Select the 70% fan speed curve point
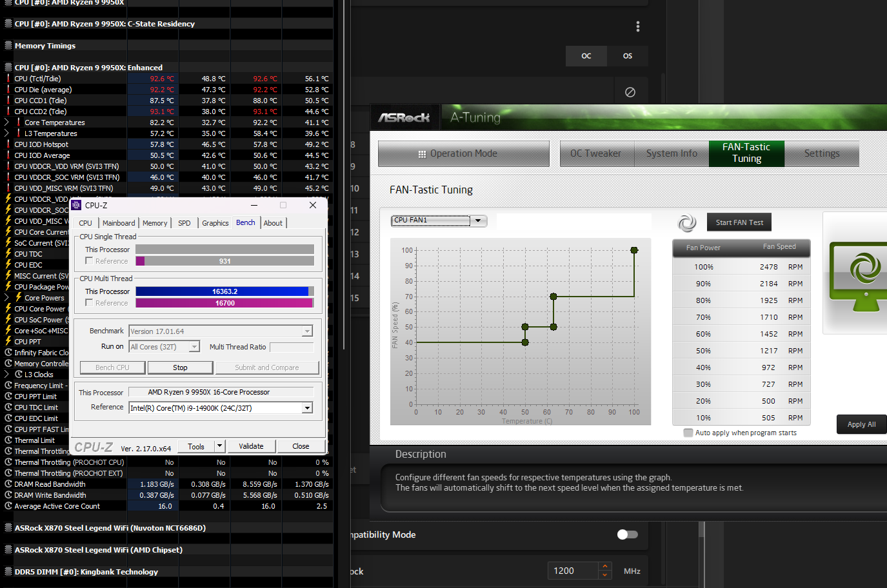Viewport: 887px width, 588px height. point(553,297)
